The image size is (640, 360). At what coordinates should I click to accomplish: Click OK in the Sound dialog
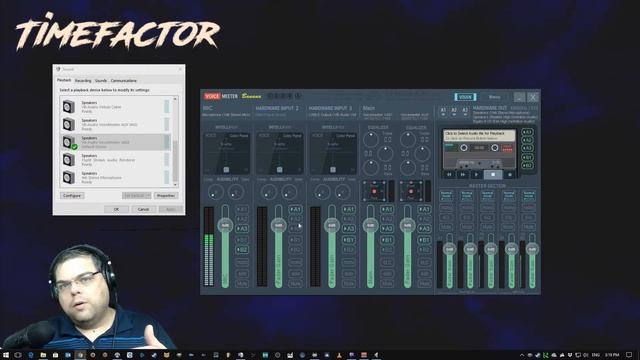[x=116, y=209]
